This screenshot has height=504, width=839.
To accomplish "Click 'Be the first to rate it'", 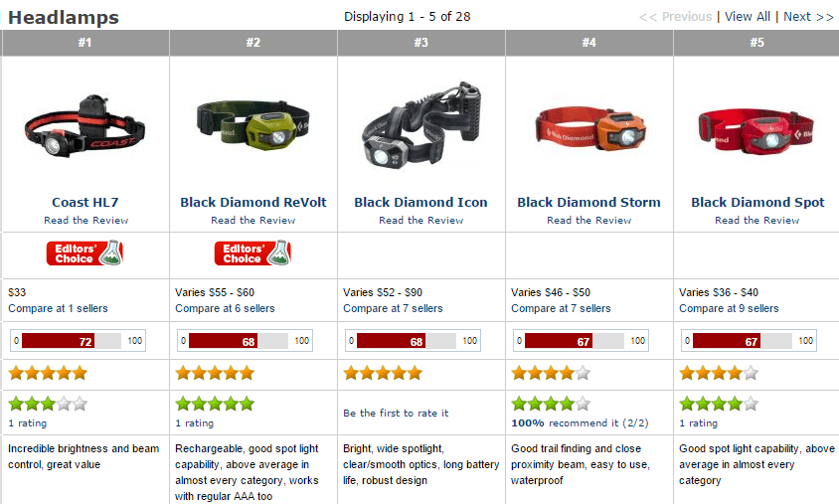I will 396,414.
